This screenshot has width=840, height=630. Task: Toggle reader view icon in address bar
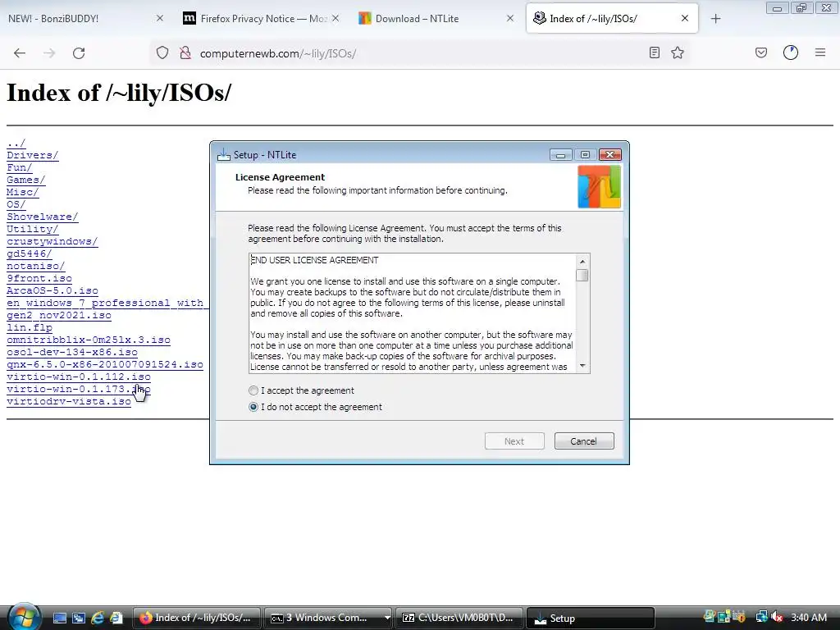654,52
